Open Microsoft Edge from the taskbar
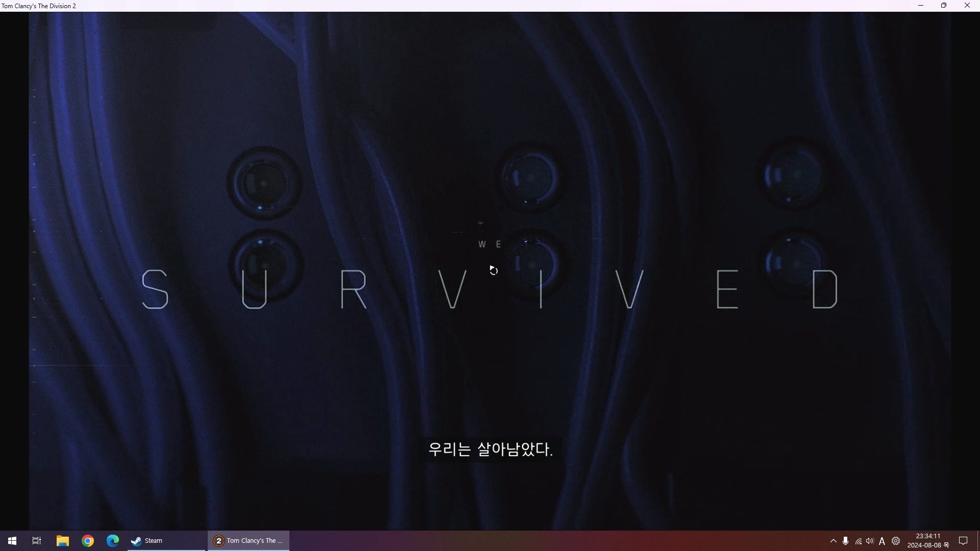This screenshot has height=551, width=980. click(113, 541)
